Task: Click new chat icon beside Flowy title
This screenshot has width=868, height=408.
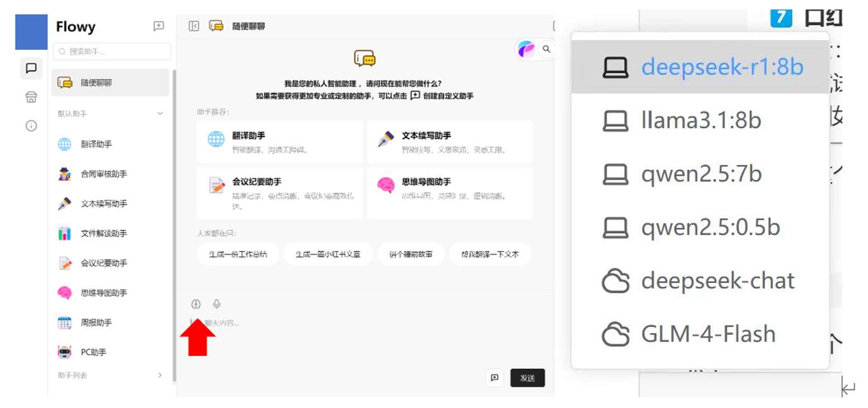Action: click(x=158, y=26)
